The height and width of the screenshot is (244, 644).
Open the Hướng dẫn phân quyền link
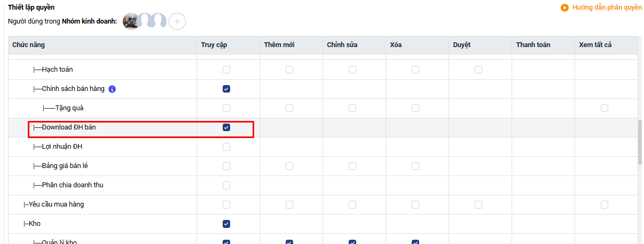coord(607,8)
